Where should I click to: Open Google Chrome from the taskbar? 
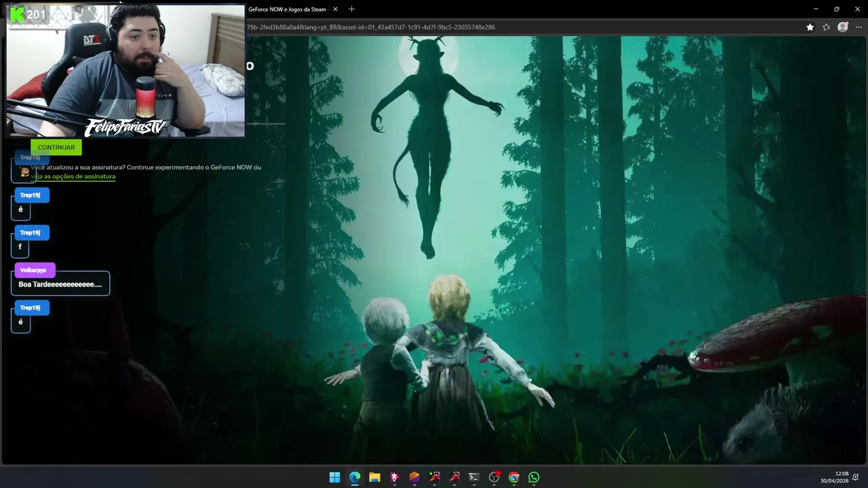point(514,477)
